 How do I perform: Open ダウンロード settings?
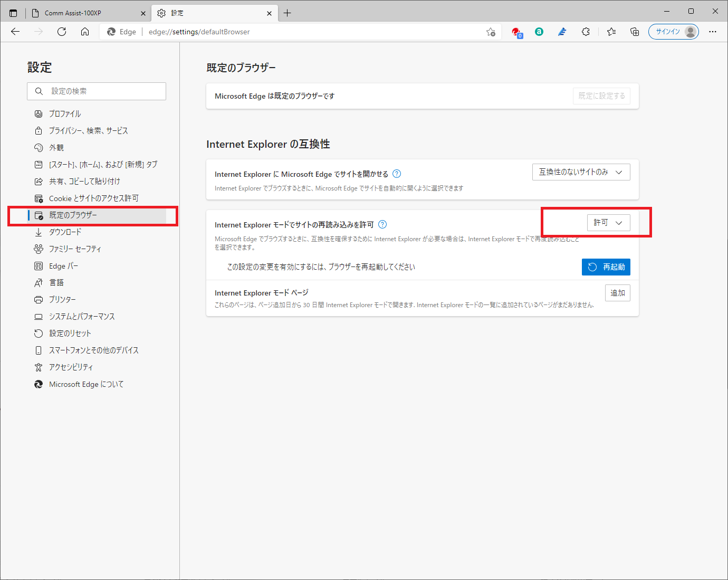[x=97, y=232]
